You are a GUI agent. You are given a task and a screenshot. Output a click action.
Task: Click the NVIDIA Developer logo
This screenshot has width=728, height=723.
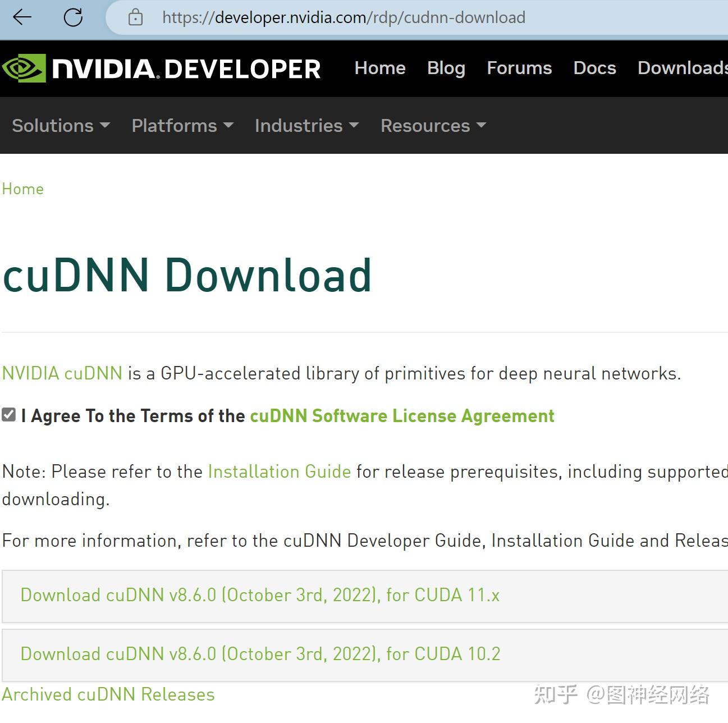160,67
